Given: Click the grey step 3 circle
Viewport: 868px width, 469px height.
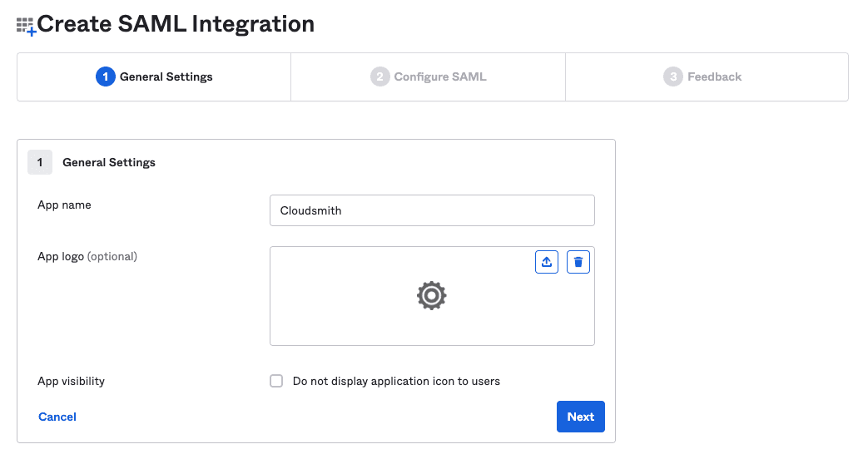Looking at the screenshot, I should click(672, 77).
